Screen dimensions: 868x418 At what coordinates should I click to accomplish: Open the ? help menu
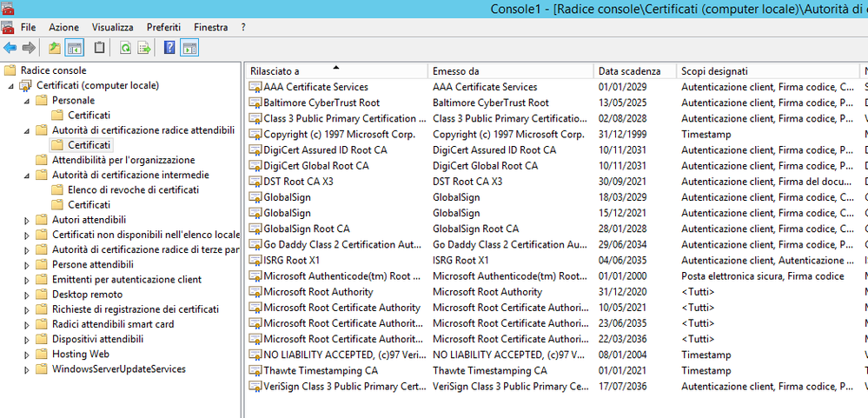point(243,27)
